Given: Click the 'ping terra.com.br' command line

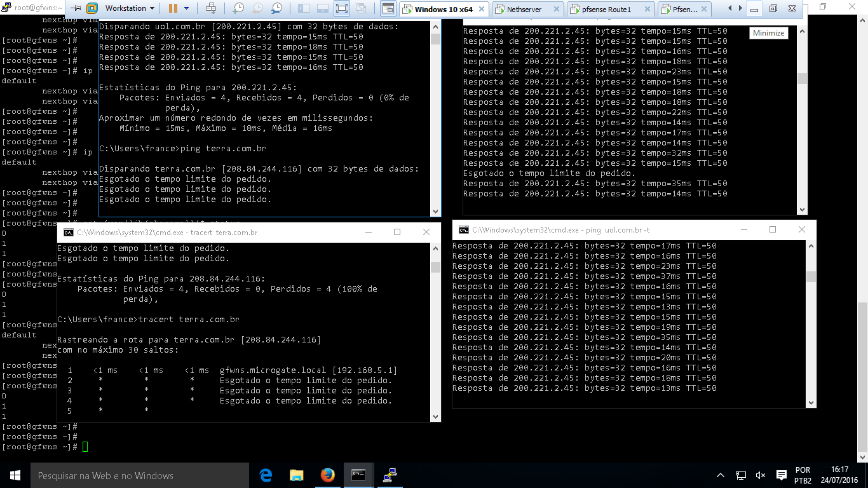Looking at the screenshot, I should click(x=182, y=149).
